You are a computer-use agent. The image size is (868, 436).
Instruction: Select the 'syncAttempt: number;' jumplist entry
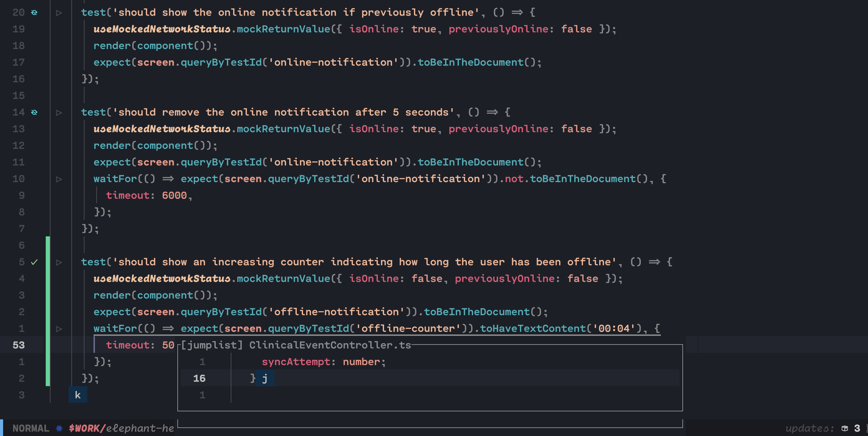tap(324, 361)
